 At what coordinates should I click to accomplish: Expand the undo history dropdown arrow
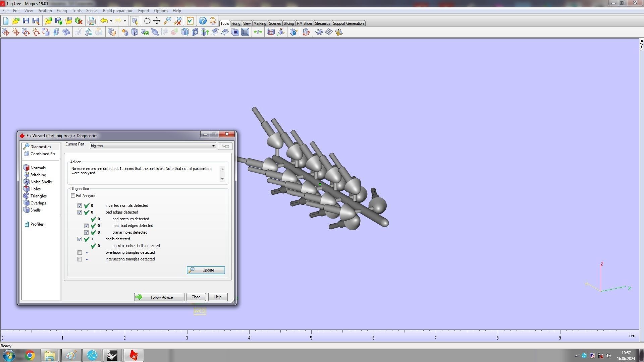click(111, 21)
